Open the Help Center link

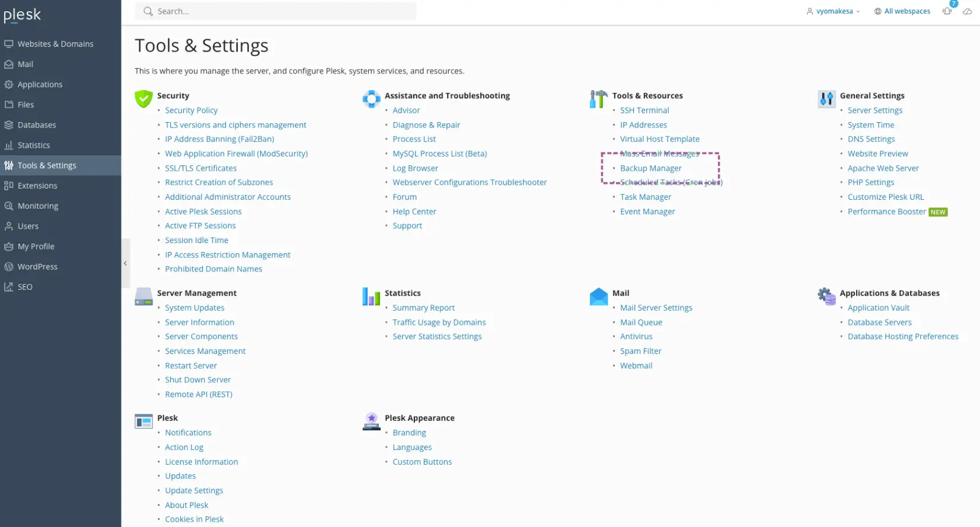[x=414, y=212]
